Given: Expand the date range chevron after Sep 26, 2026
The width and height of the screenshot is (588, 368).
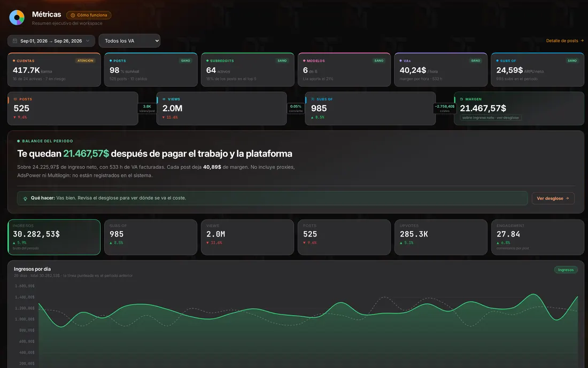Looking at the screenshot, I should [x=88, y=41].
